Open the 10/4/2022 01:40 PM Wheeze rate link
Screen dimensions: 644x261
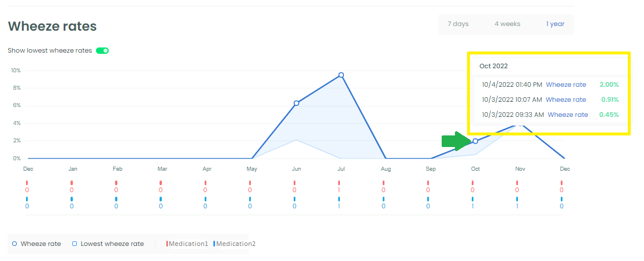pyautogui.click(x=565, y=84)
